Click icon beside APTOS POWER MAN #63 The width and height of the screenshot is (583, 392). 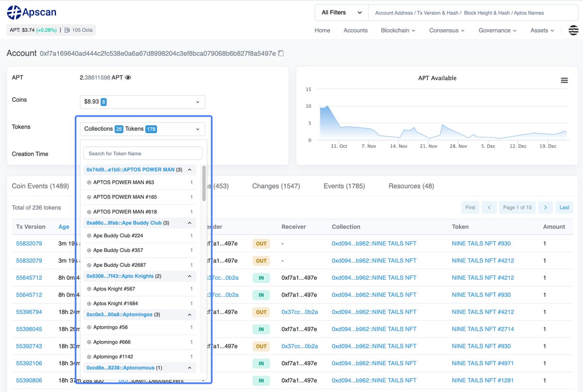(x=89, y=183)
